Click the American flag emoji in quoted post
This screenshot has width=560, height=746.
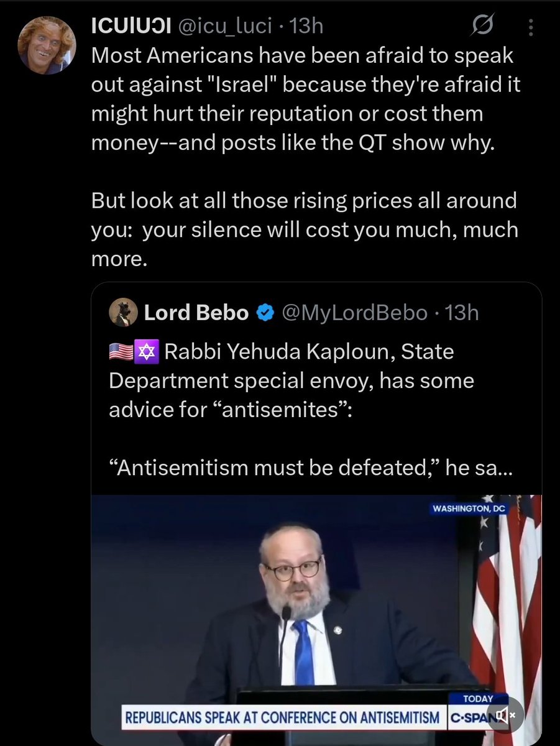121,352
